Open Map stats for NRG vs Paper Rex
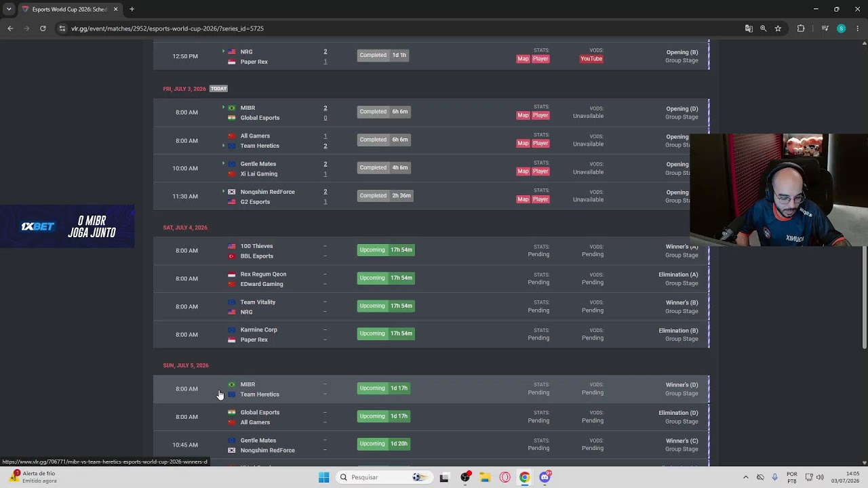The width and height of the screenshot is (868, 488). pos(523,59)
